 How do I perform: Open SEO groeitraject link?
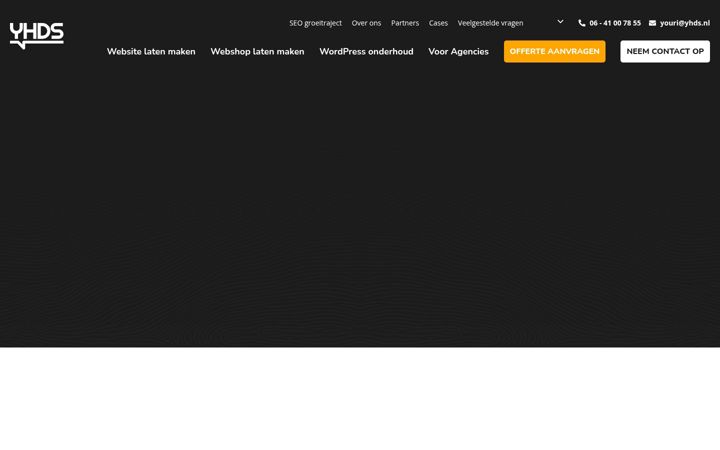pyautogui.click(x=315, y=23)
